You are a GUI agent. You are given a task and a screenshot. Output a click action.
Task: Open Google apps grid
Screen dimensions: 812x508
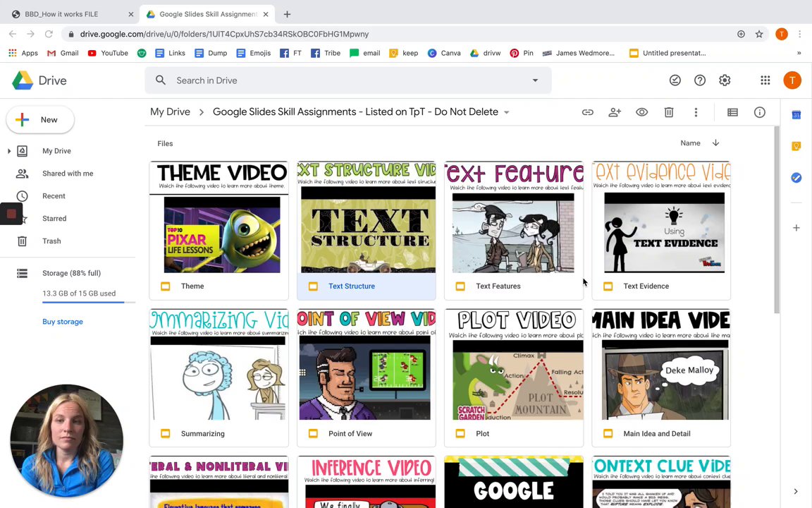pos(765,80)
